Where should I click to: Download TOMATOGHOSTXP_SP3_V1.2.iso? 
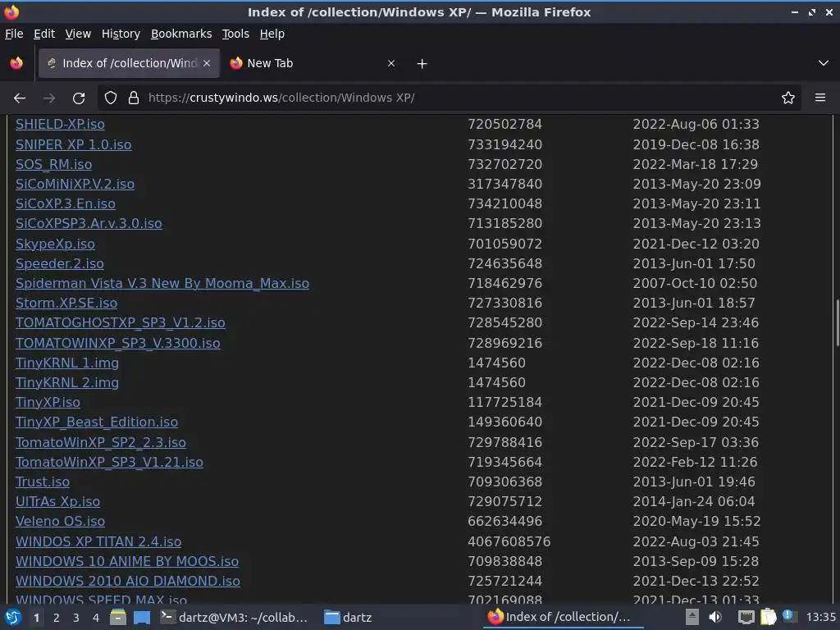point(121,323)
